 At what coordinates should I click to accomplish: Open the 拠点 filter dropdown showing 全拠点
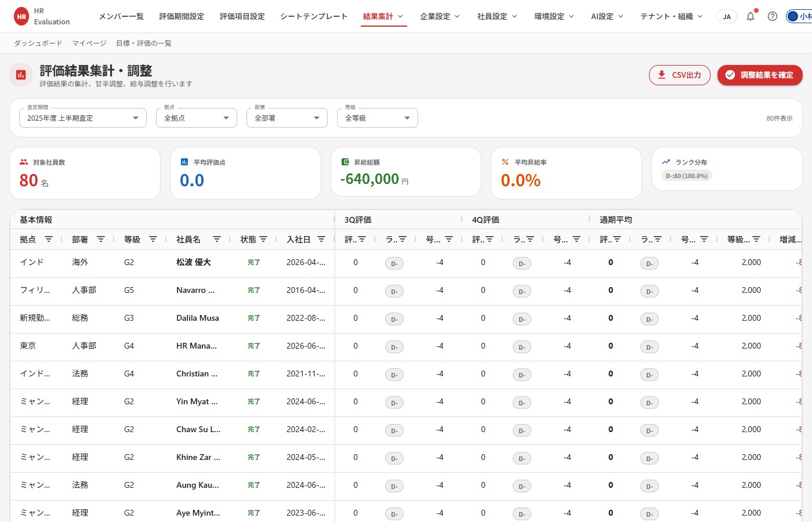coord(197,118)
